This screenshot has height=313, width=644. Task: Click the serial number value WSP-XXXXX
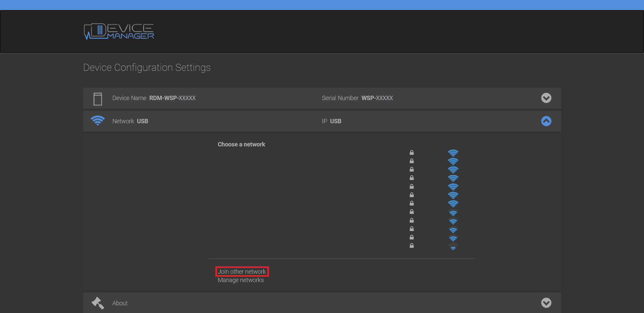coord(377,98)
